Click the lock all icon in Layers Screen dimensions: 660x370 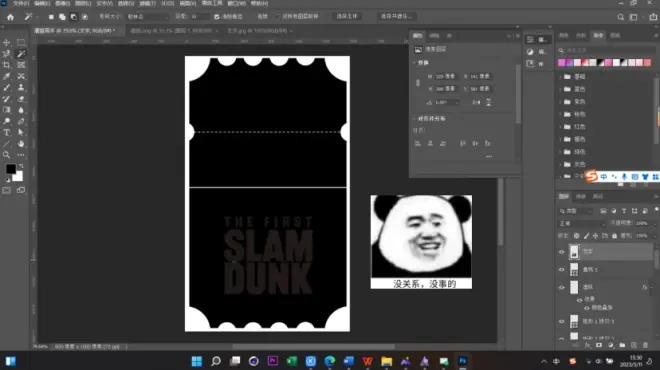614,236
